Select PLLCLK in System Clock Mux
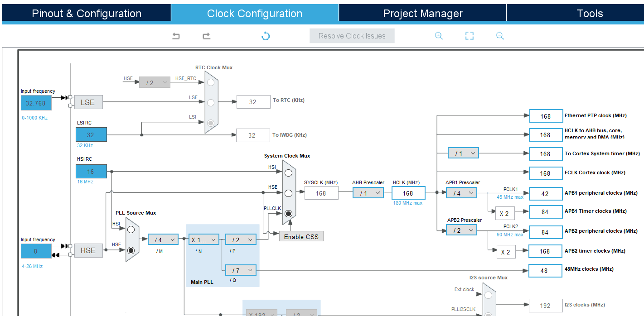This screenshot has width=644, height=316. 289,213
